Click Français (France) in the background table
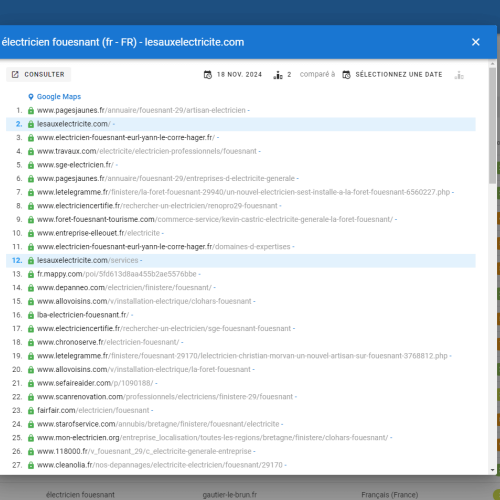Image resolution: width=500 pixels, height=500 pixels. 390,495
